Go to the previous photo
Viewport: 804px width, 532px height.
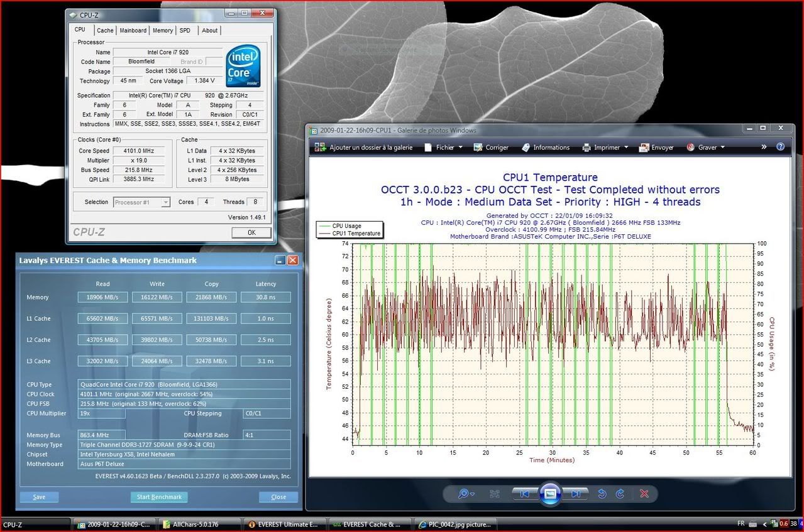click(x=524, y=494)
